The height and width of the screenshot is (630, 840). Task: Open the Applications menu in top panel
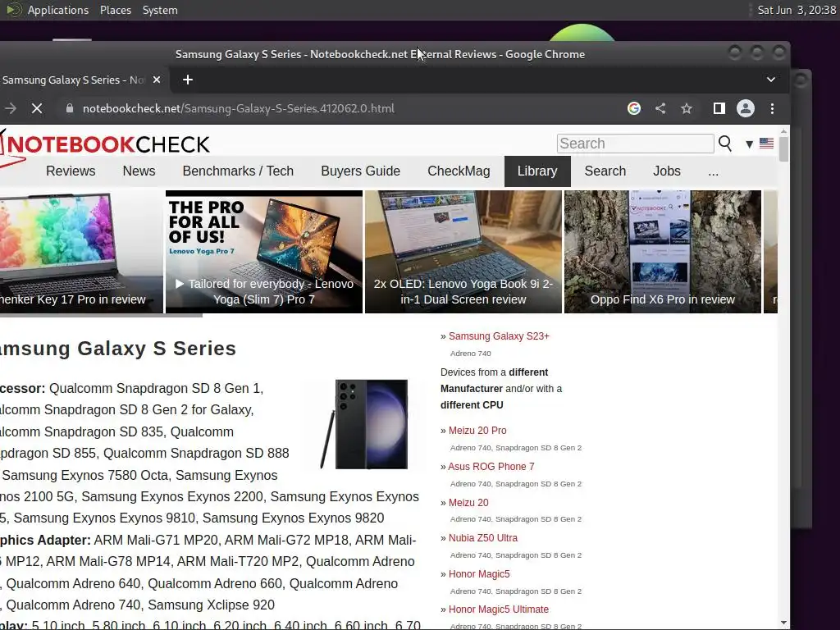(58, 10)
